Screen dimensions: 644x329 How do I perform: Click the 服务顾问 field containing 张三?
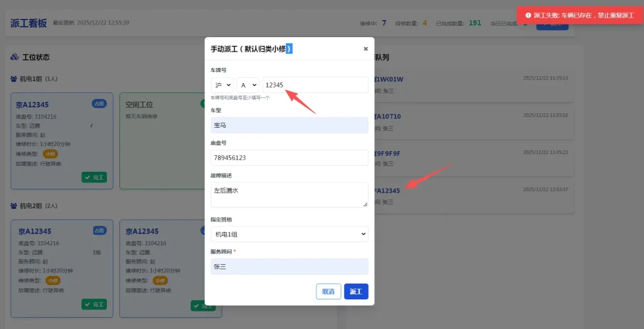pos(289,267)
